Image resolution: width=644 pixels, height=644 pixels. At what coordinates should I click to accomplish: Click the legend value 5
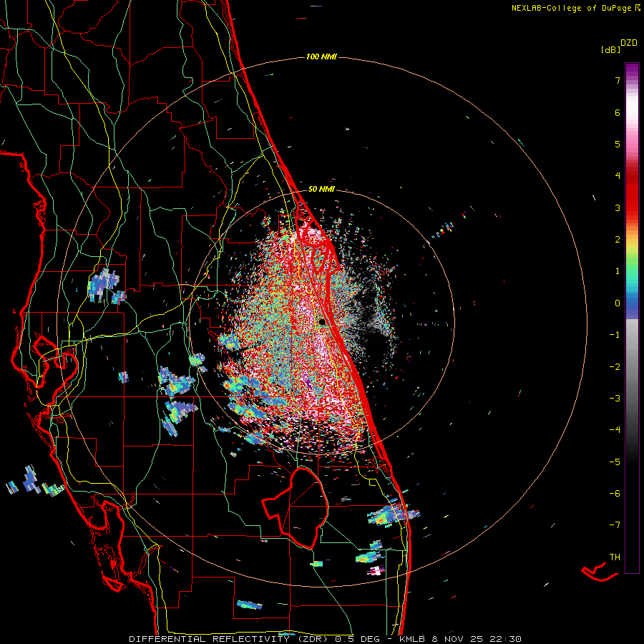[618, 144]
